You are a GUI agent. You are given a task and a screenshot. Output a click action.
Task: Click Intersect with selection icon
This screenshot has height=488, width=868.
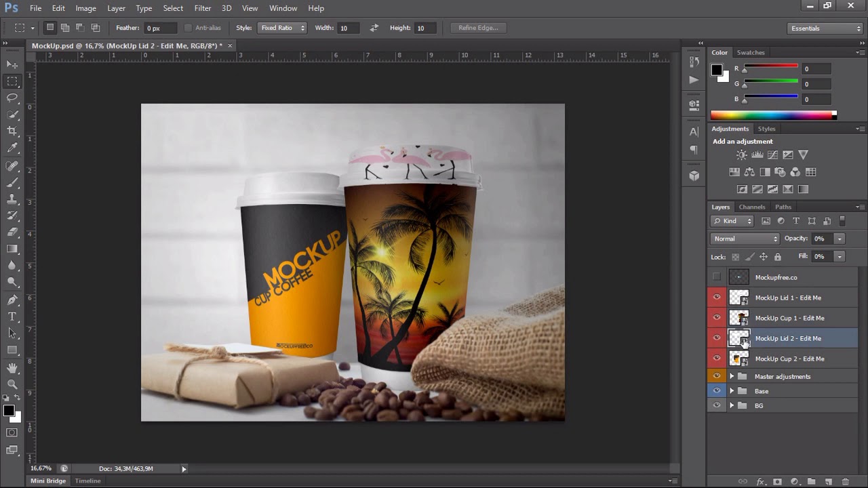tap(96, 28)
